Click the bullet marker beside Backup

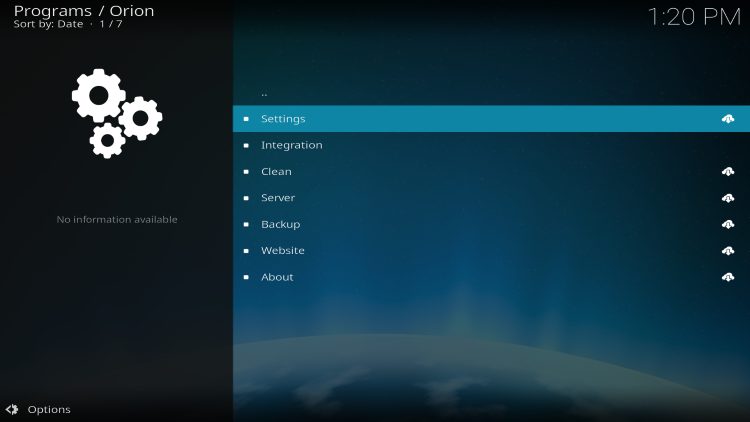pos(246,224)
